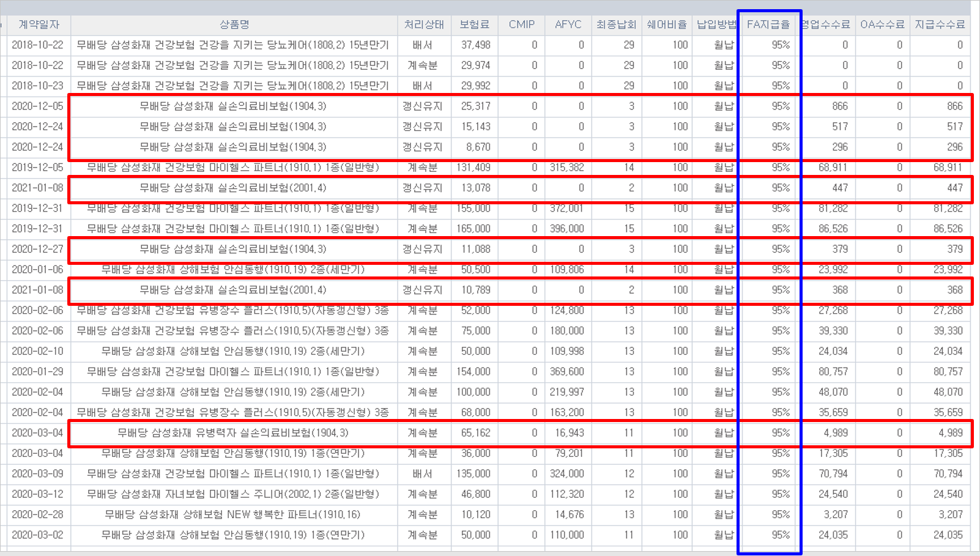The height and width of the screenshot is (556, 980).
Task: Select the 2020-01-06 date cell
Action: [x=37, y=270]
